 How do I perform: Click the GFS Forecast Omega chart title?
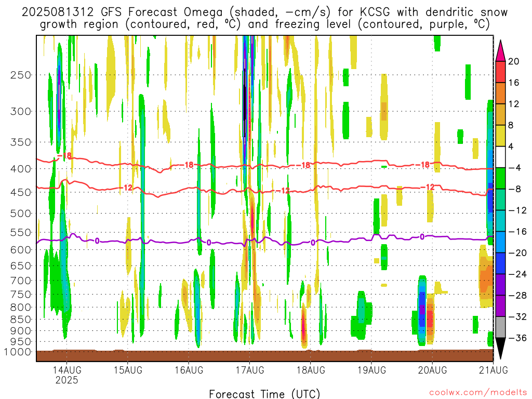(264, 18)
